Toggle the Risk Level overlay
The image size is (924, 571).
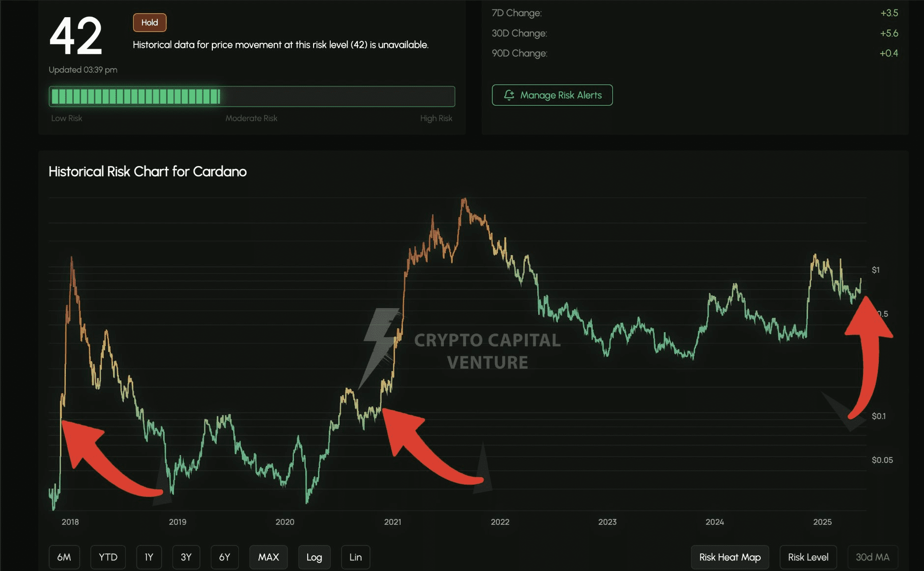pos(808,557)
